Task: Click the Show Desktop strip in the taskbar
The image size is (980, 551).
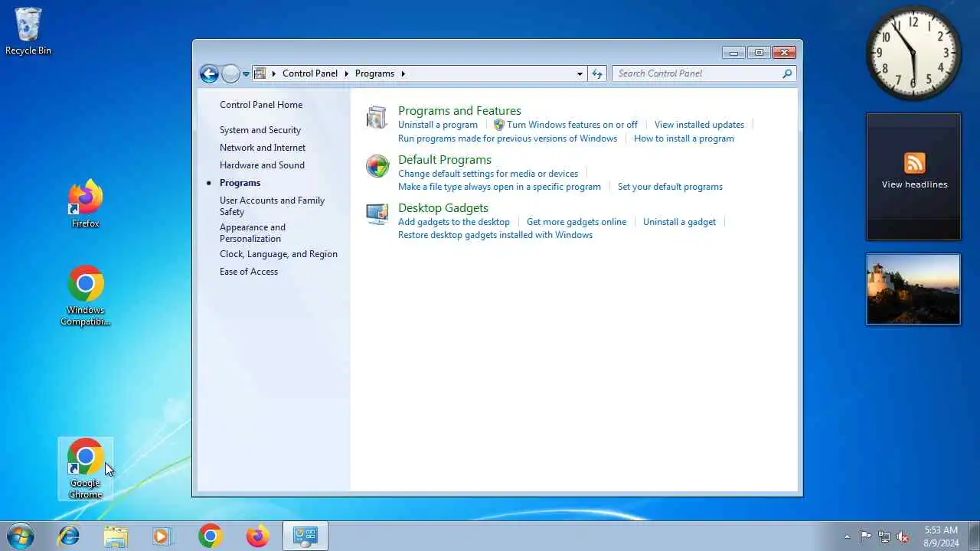Action: point(974,536)
